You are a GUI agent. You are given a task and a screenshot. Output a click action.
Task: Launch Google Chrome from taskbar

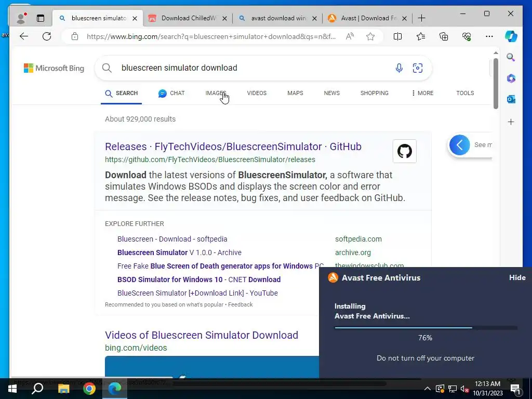[x=89, y=389]
